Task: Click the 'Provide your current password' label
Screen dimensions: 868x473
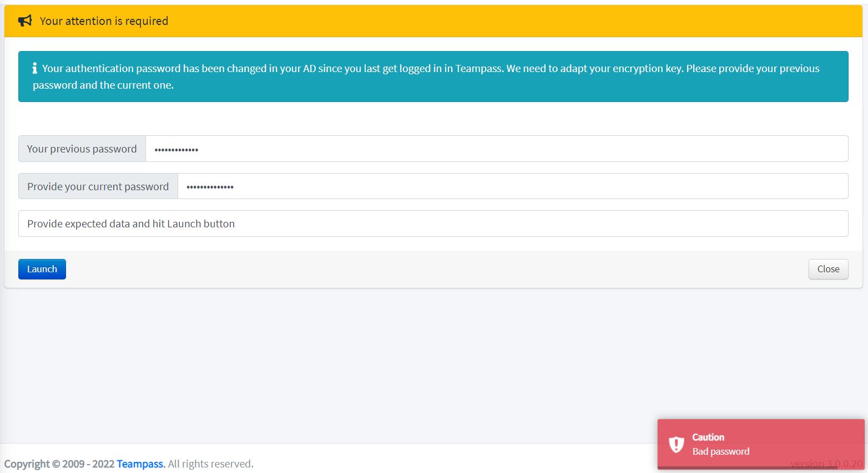Action: click(x=98, y=186)
